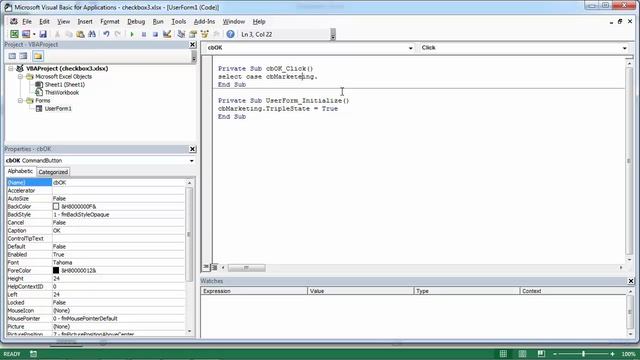Viewport: 640px width, 360px height.
Task: Open the View menu
Action: [63, 22]
